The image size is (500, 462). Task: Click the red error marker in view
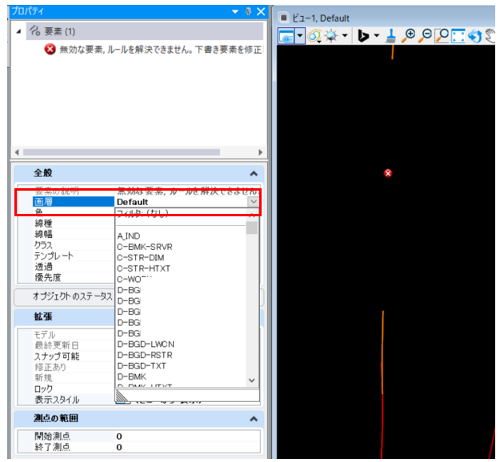coord(388,173)
